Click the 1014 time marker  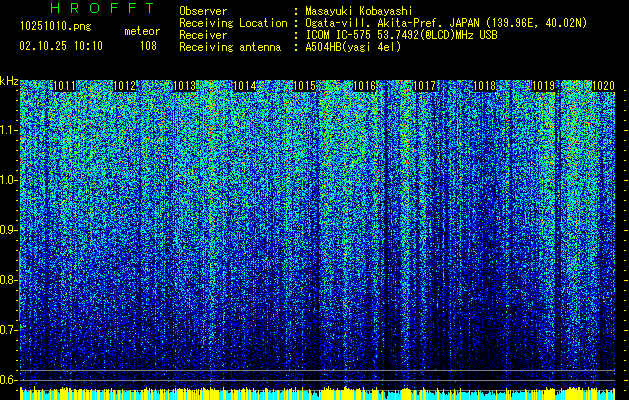tap(244, 86)
